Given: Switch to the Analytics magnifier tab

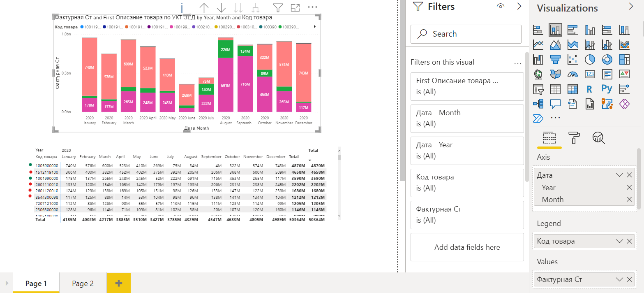Looking at the screenshot, I should pyautogui.click(x=599, y=137).
